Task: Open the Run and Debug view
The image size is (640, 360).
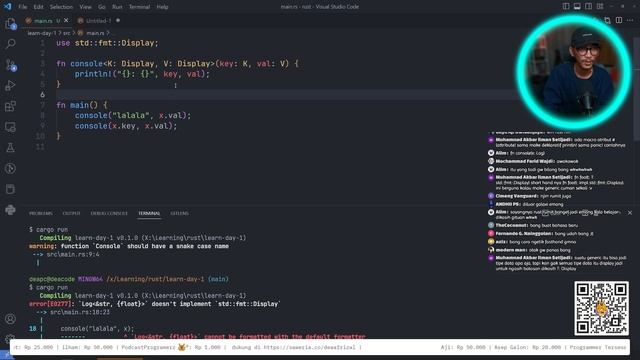Action: click(11, 85)
